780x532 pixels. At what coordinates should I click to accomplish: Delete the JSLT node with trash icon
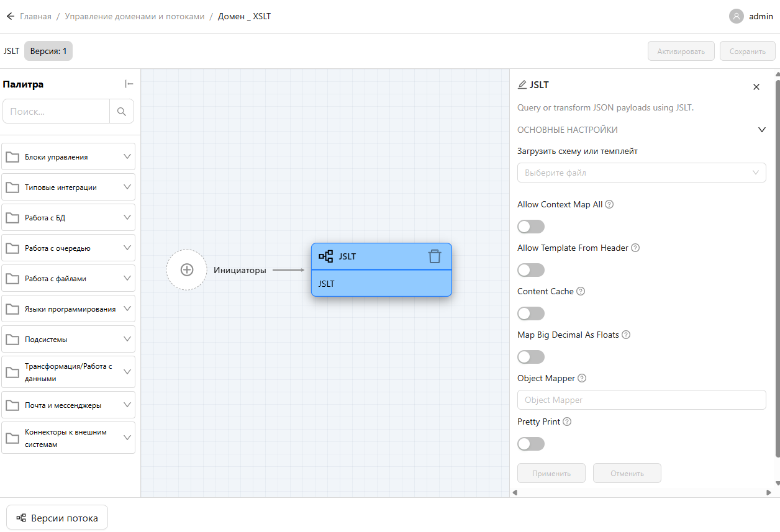(435, 256)
